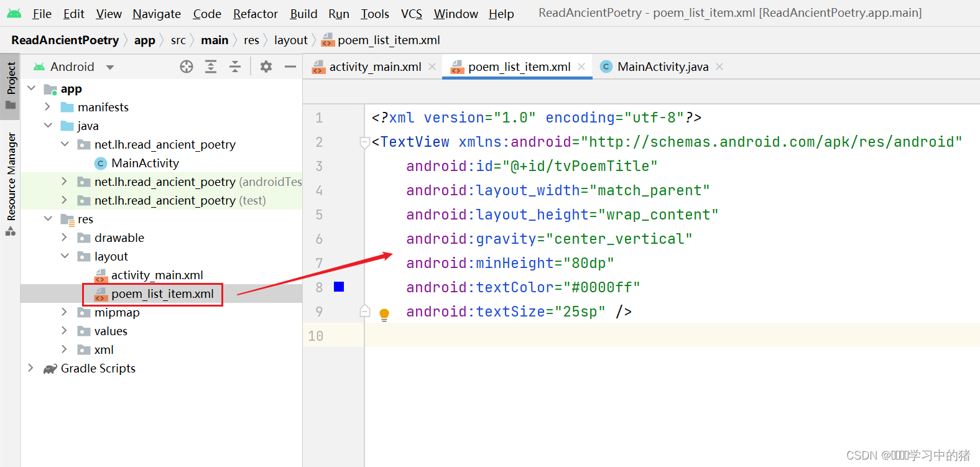This screenshot has height=467, width=980.
Task: Collapse the res folder
Action: (x=48, y=219)
